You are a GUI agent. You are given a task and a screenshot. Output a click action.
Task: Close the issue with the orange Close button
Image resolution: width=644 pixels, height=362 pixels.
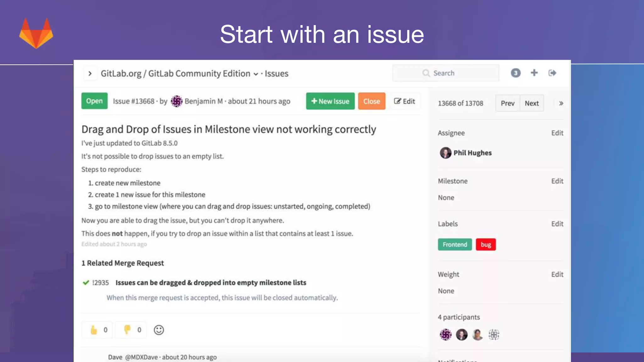coord(372,101)
